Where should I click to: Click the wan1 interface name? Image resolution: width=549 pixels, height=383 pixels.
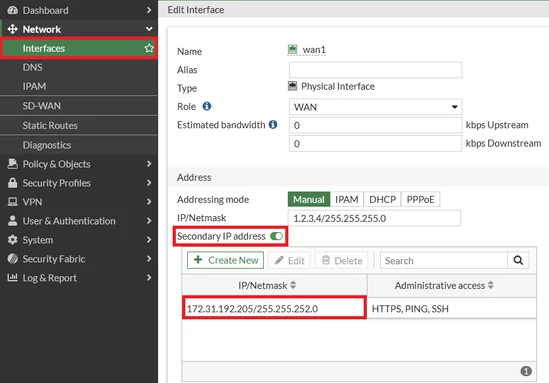pos(314,50)
